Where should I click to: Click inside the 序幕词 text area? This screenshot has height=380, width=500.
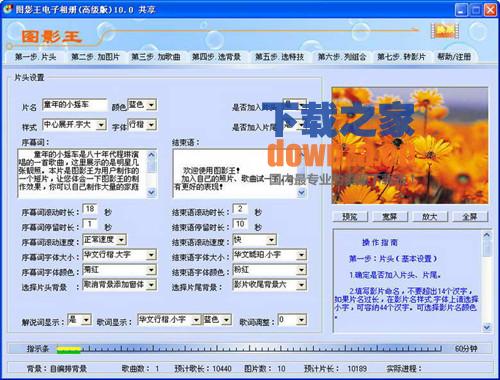coord(82,173)
